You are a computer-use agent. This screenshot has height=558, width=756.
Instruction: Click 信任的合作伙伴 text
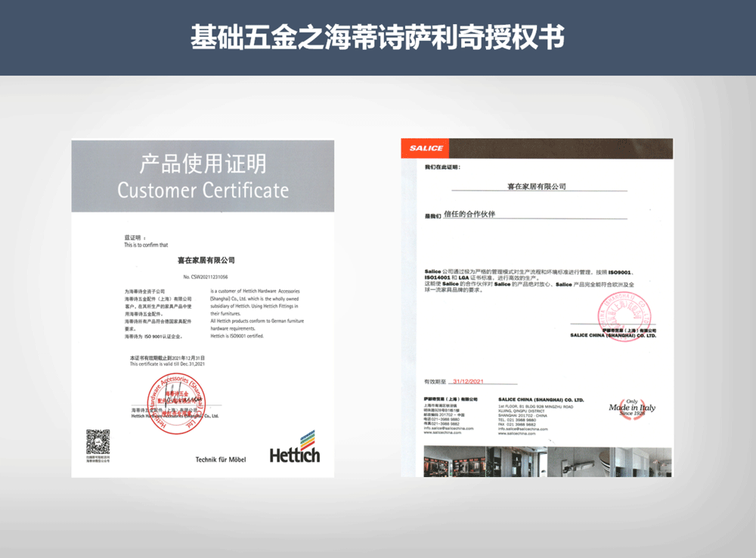click(x=469, y=214)
